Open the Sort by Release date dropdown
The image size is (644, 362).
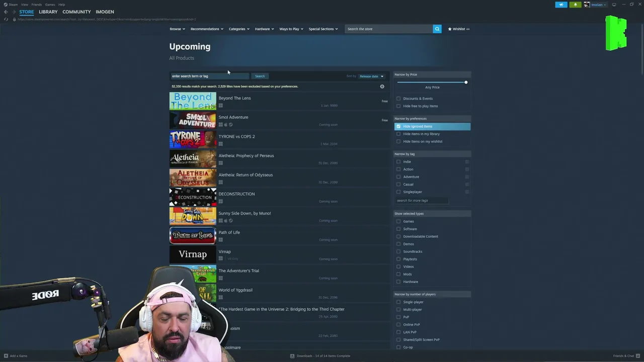tap(371, 76)
